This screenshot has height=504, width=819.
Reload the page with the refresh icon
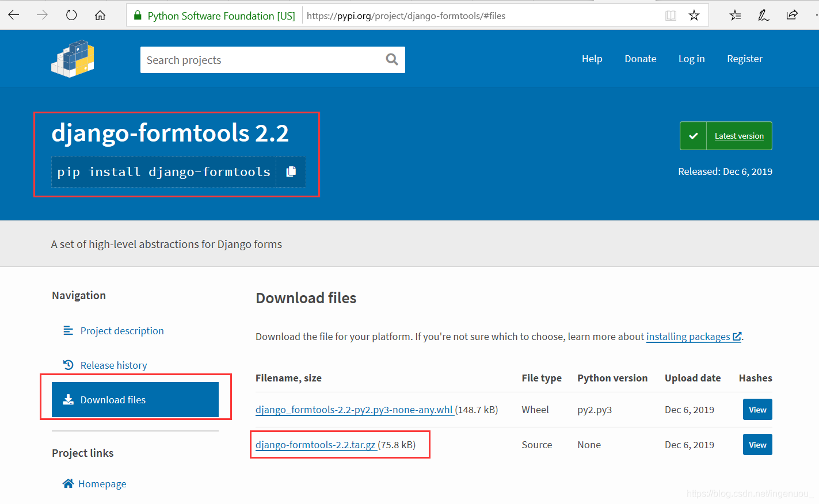[71, 16]
